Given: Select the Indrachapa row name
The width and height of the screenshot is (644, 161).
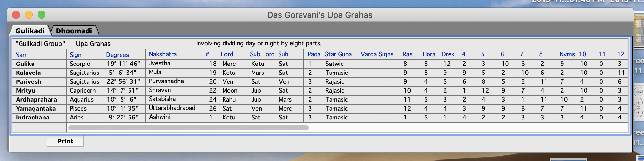Looking at the screenshot, I should 33,118.
